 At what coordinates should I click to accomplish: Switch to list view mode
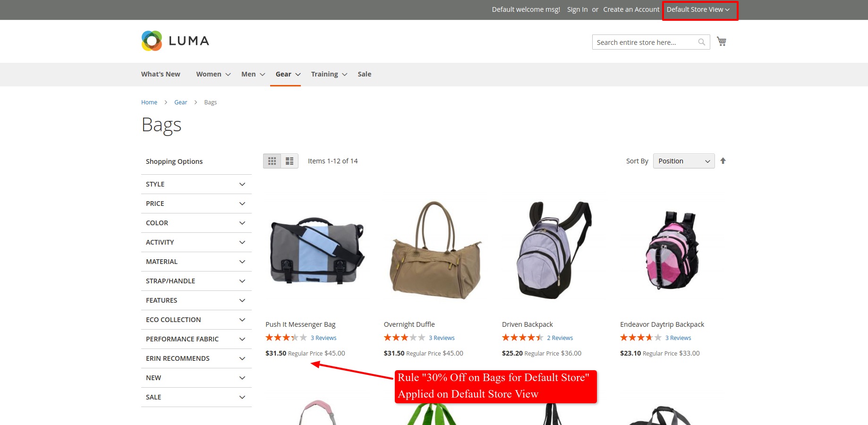point(289,161)
